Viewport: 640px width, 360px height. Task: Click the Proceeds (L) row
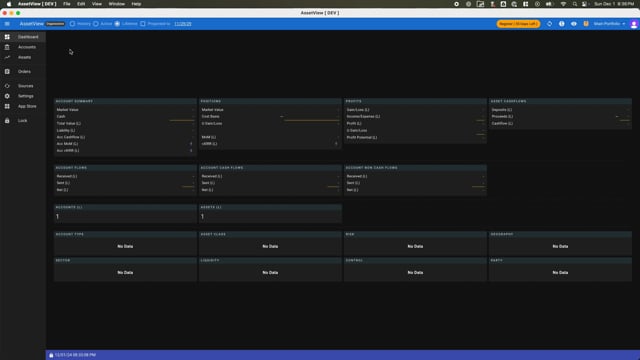click(560, 117)
